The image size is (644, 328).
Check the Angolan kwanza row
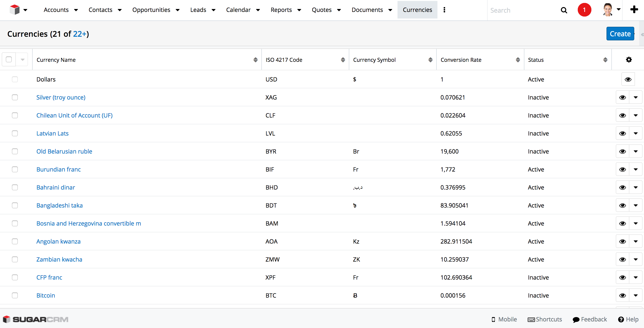coord(15,241)
